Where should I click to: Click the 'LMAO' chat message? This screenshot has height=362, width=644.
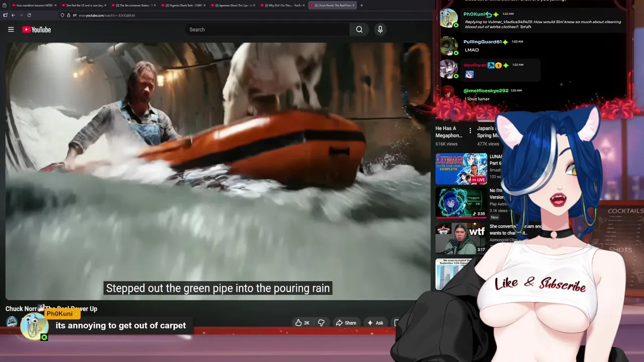pos(471,50)
